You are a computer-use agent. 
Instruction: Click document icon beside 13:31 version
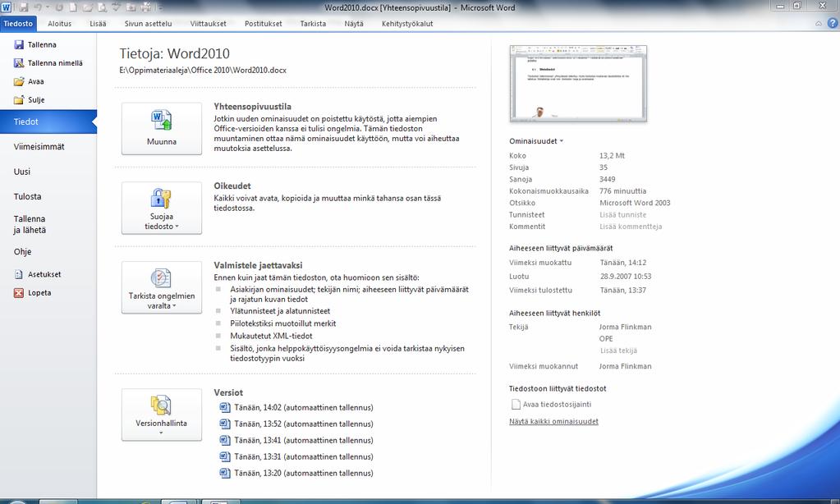click(x=224, y=457)
